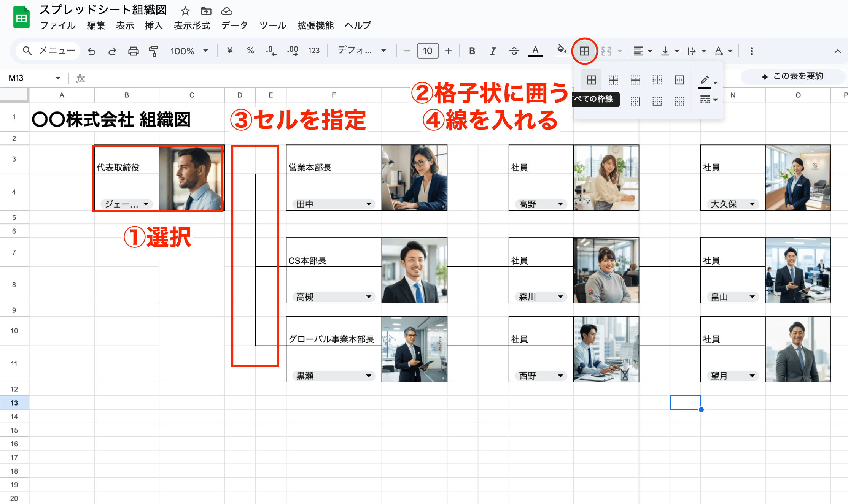Click the print icon in toolbar
Image resolution: width=848 pixels, height=504 pixels.
134,51
